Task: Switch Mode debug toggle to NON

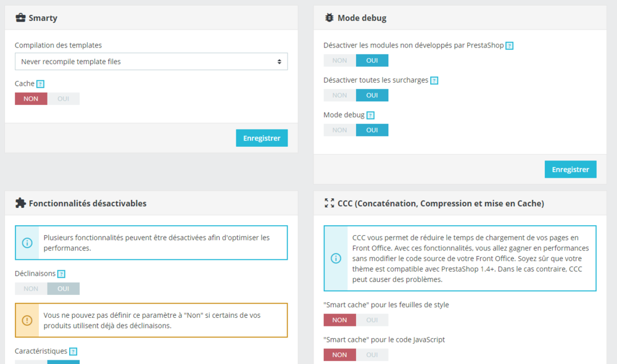Action: (339, 130)
